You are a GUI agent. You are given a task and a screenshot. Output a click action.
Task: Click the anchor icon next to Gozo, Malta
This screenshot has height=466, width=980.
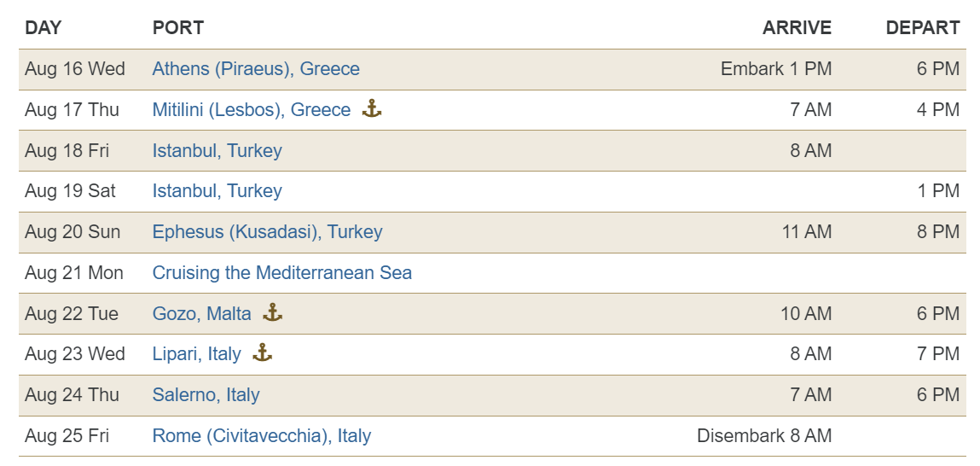[x=272, y=312]
